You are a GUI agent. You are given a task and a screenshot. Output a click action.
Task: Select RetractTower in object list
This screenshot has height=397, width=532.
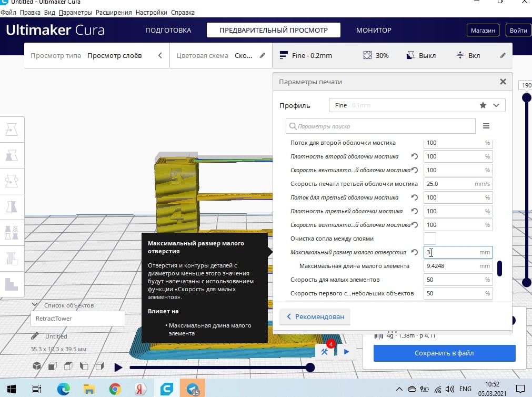(x=78, y=319)
